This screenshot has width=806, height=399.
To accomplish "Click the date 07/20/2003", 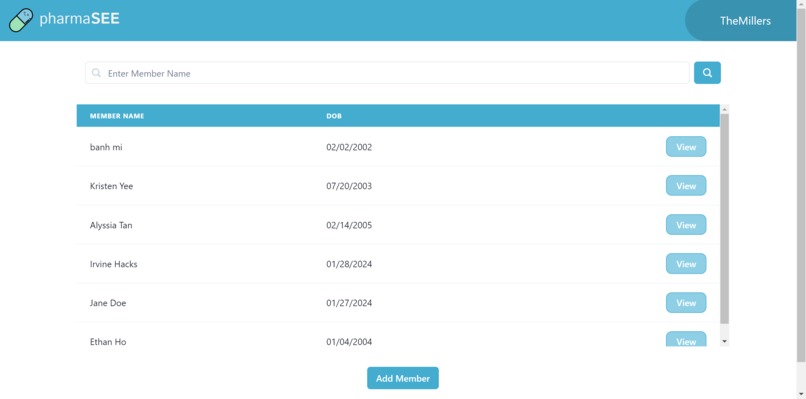I will pyautogui.click(x=349, y=186).
